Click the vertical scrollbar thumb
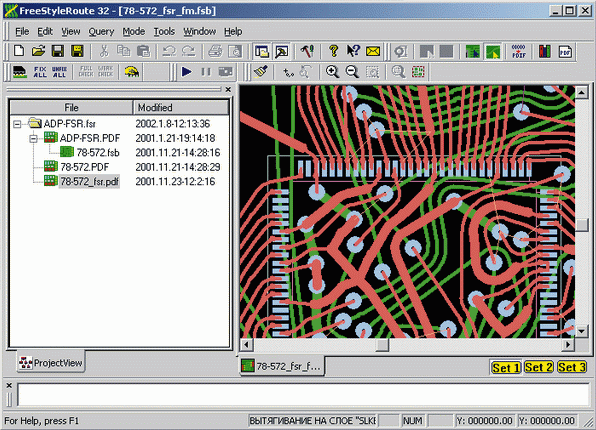The image size is (596, 430). pyautogui.click(x=582, y=225)
